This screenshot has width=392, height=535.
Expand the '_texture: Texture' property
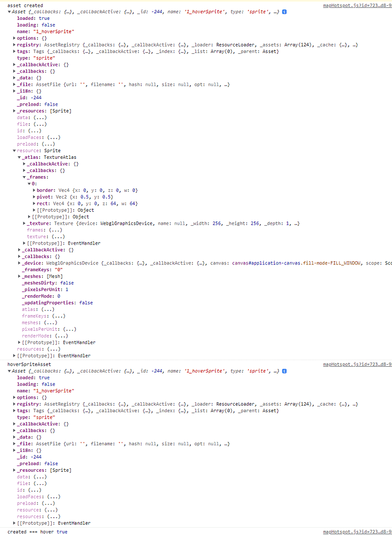[x=25, y=223]
